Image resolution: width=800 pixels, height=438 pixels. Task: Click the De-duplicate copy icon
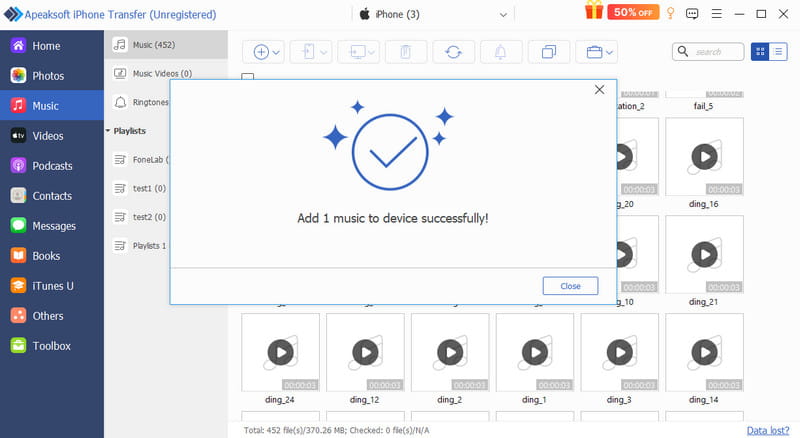click(x=548, y=52)
